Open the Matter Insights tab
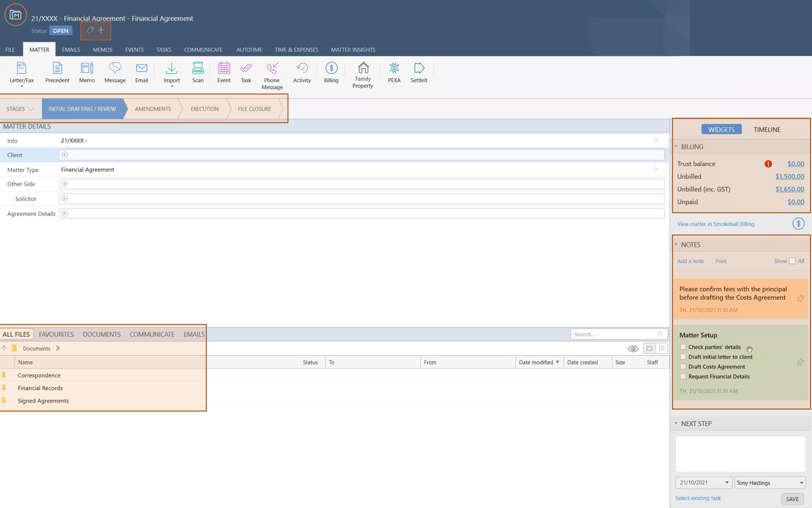 pos(353,50)
